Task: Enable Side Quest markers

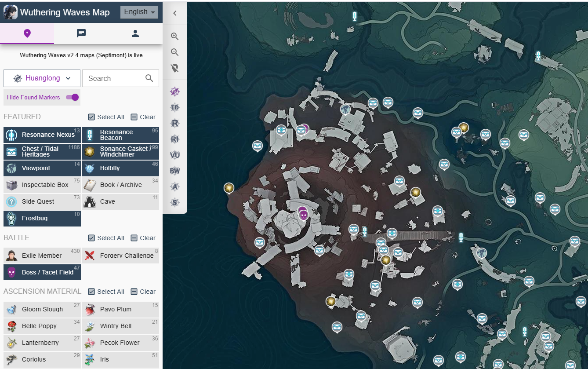Action: pos(42,202)
